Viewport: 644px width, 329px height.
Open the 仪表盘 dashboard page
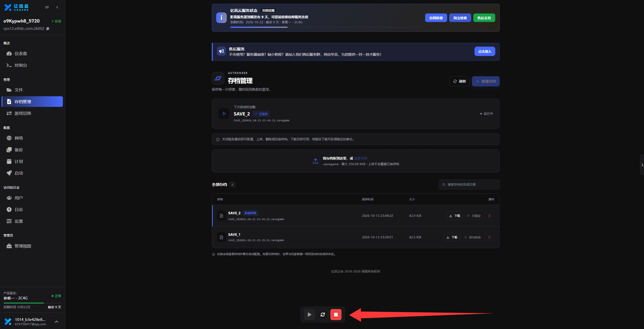pyautogui.click(x=32, y=53)
